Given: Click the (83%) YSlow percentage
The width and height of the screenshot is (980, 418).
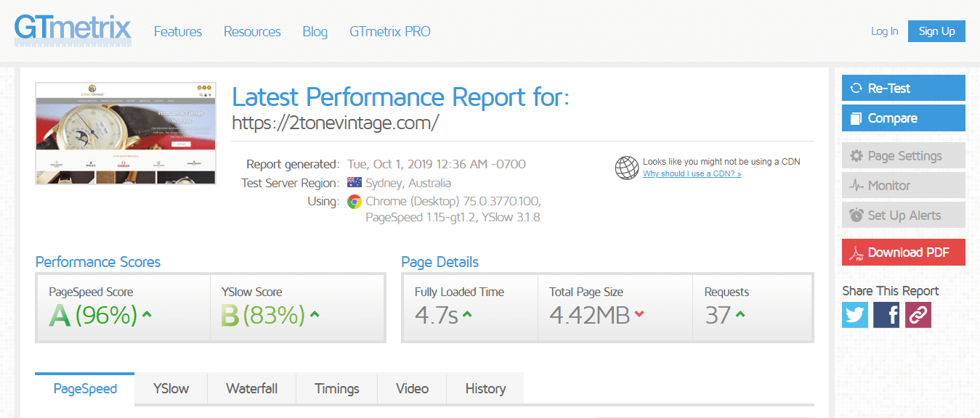Looking at the screenshot, I should [x=274, y=316].
